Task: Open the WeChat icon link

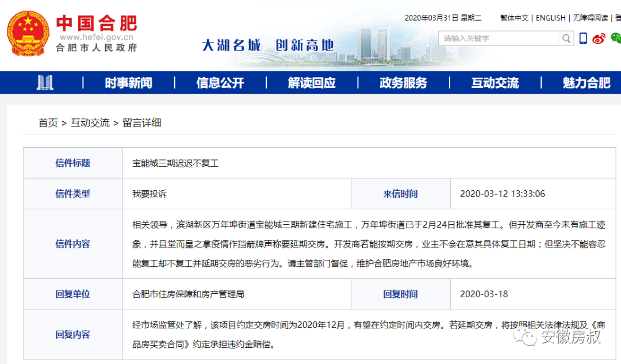Action: pyautogui.click(x=616, y=39)
